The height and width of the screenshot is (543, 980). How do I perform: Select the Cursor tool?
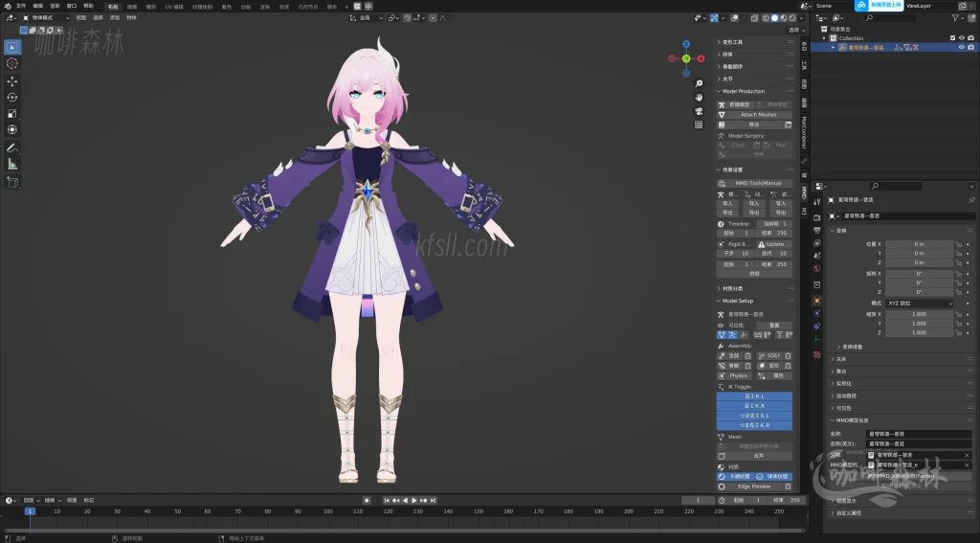tap(11, 63)
